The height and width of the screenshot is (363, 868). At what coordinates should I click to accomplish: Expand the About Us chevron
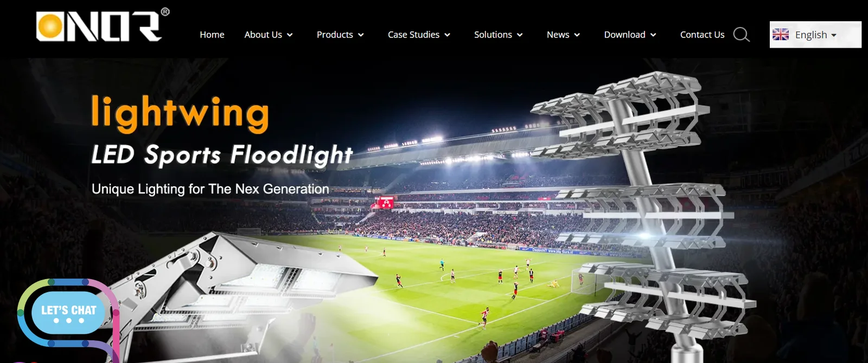290,35
